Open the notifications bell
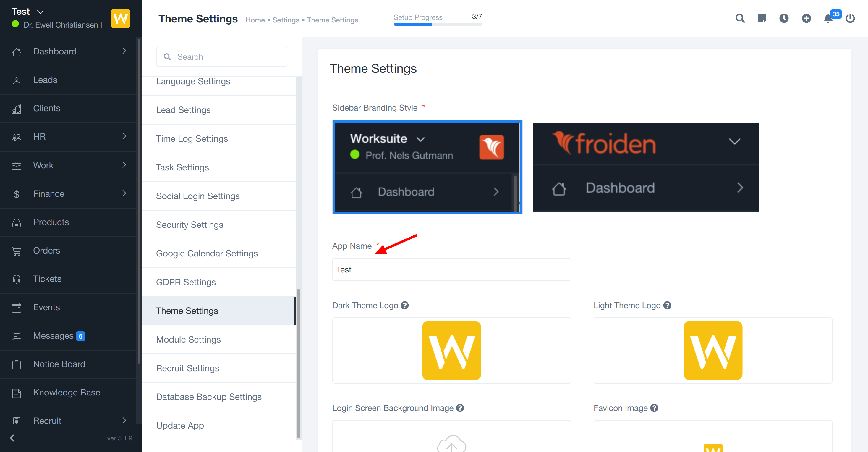This screenshot has width=868, height=452. (x=828, y=19)
